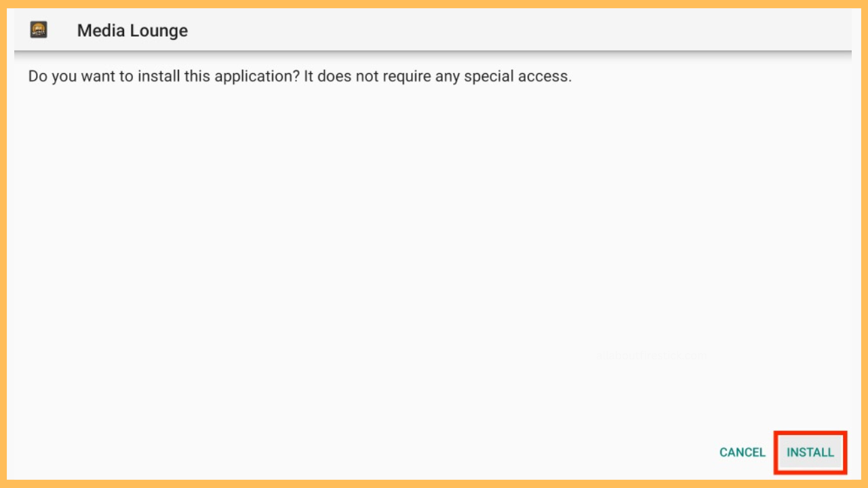Image resolution: width=868 pixels, height=488 pixels.
Task: Click the install confirmation question text
Action: pos(300,76)
